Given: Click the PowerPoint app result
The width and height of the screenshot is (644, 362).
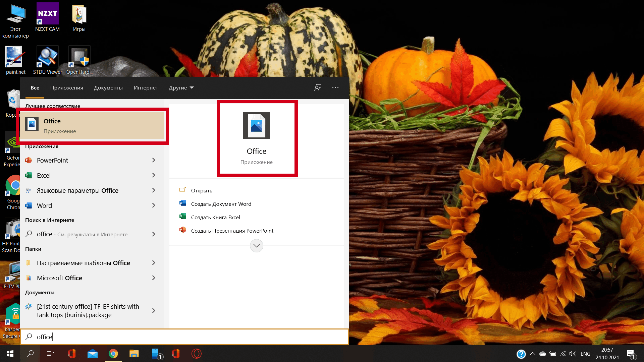Looking at the screenshot, I should [x=52, y=160].
